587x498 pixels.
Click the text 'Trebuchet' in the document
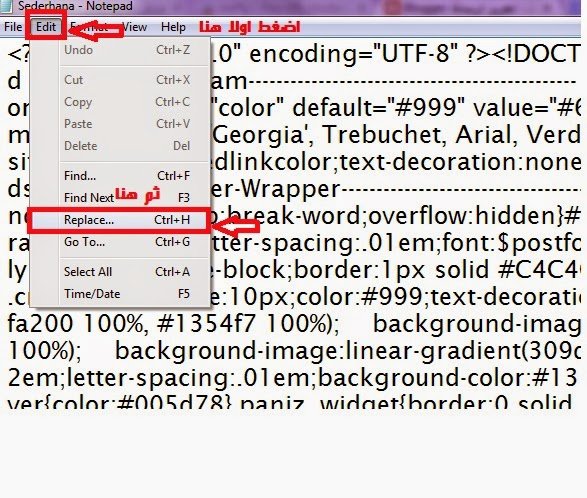(x=384, y=134)
